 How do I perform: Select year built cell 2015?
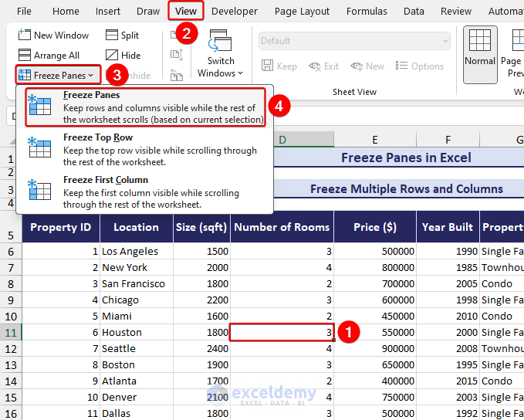coord(448,381)
